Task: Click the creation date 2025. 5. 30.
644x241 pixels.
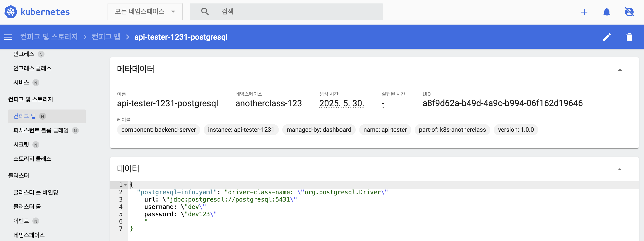Action: [341, 103]
